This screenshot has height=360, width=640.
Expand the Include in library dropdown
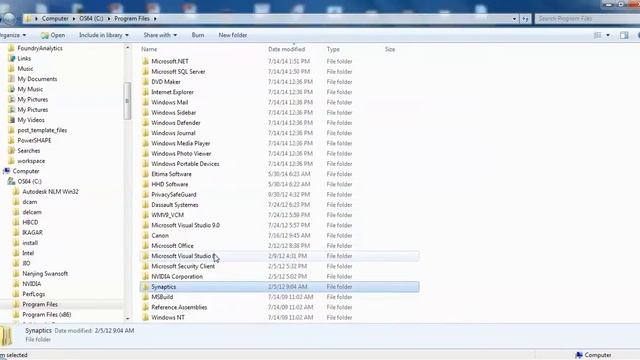click(104, 35)
